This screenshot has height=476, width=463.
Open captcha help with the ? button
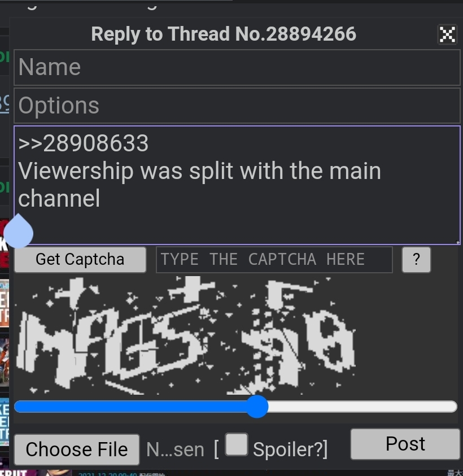pyautogui.click(x=416, y=260)
